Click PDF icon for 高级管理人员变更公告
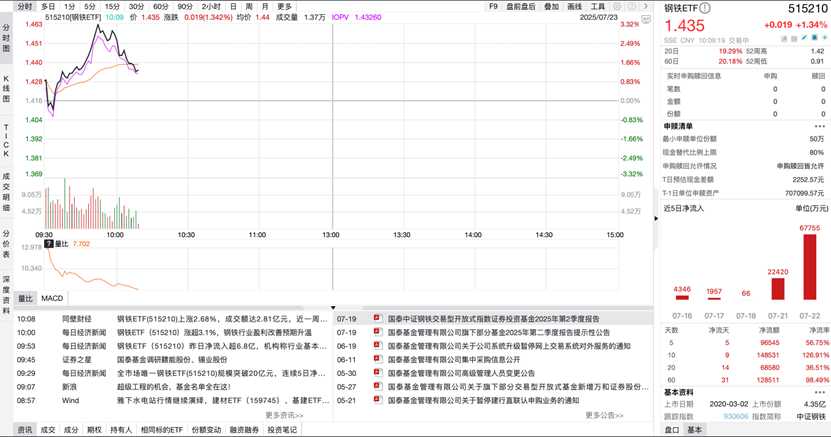Image resolution: width=831 pixels, height=437 pixels. coord(377,373)
